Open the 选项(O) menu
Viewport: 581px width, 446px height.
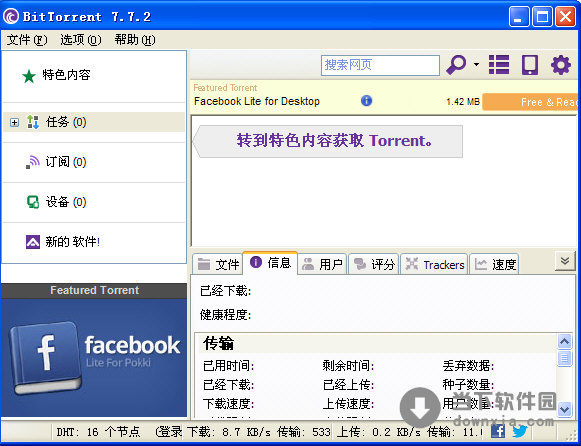click(81, 40)
